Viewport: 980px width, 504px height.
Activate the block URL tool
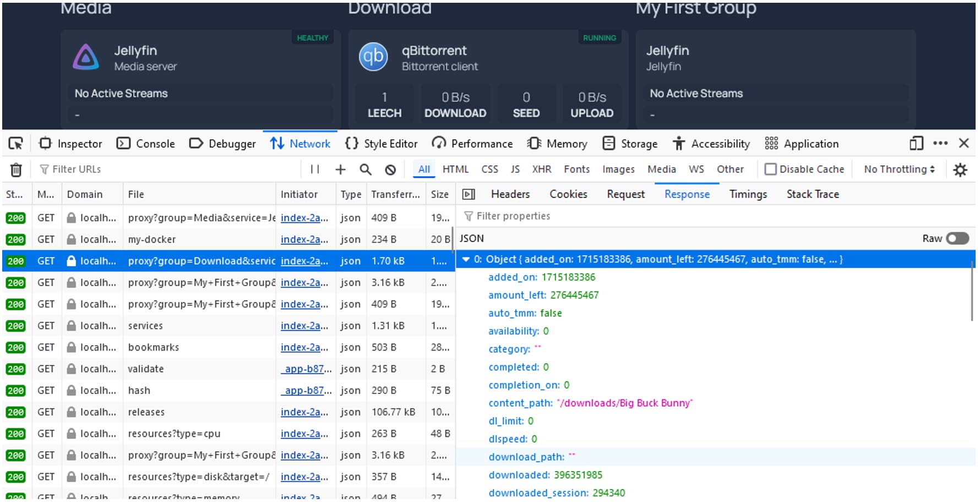tap(391, 169)
